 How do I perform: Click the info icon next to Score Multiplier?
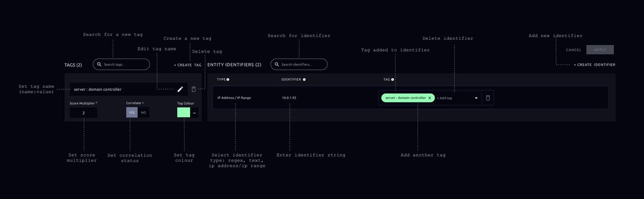coord(97,102)
